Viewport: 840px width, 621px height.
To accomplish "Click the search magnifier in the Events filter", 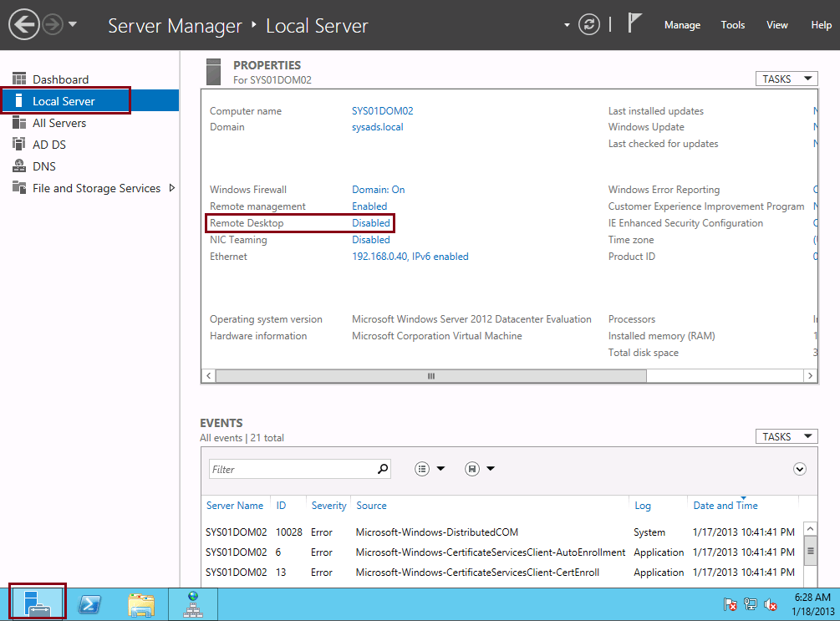I will 383,469.
